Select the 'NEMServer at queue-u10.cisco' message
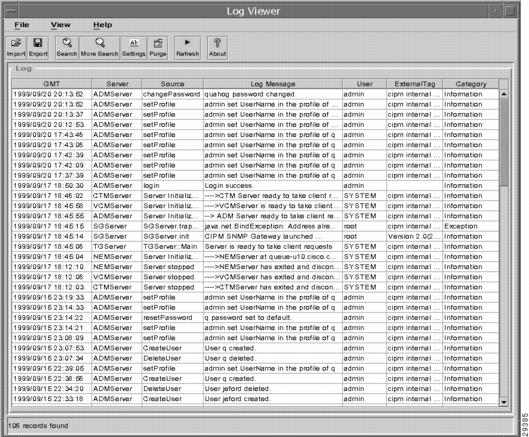The height and width of the screenshot is (437, 529). click(273, 256)
